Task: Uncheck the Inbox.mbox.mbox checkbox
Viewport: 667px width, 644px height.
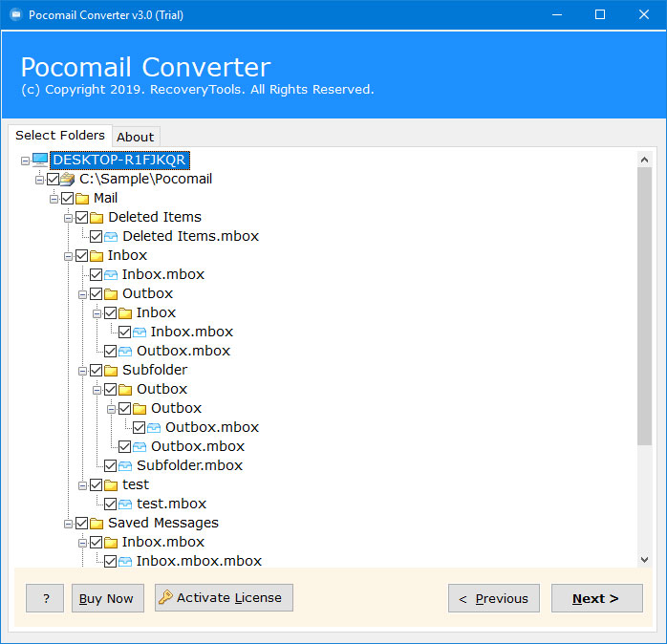Action: click(x=111, y=562)
